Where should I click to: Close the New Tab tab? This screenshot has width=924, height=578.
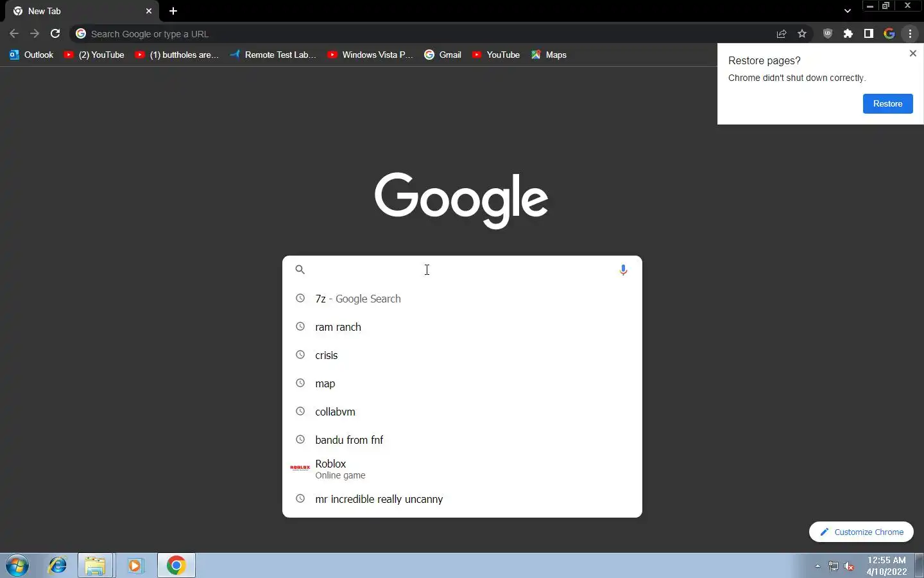[x=149, y=11]
